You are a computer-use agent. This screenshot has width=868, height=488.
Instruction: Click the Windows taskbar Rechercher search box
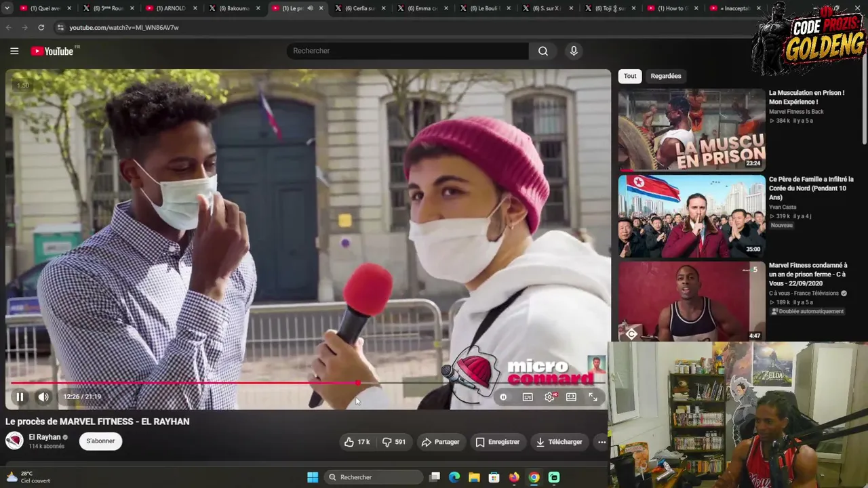point(374,477)
